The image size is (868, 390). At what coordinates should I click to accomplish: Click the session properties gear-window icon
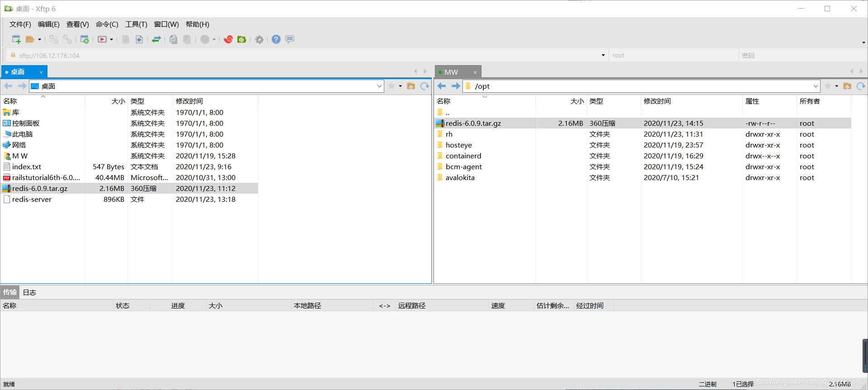[x=85, y=39]
